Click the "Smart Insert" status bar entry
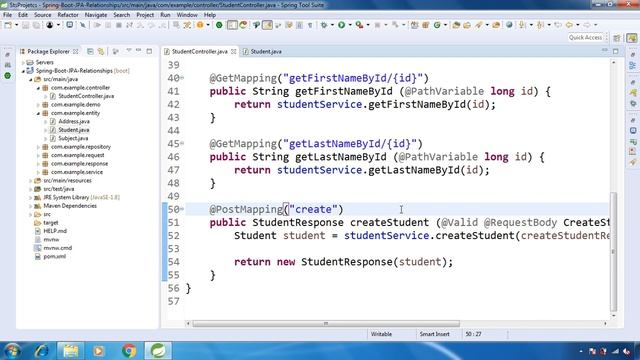Screen dimensions: 640x360 pyautogui.click(x=434, y=334)
